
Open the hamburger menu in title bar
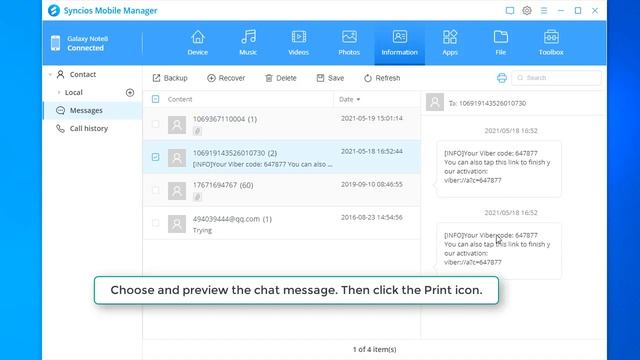click(x=544, y=11)
